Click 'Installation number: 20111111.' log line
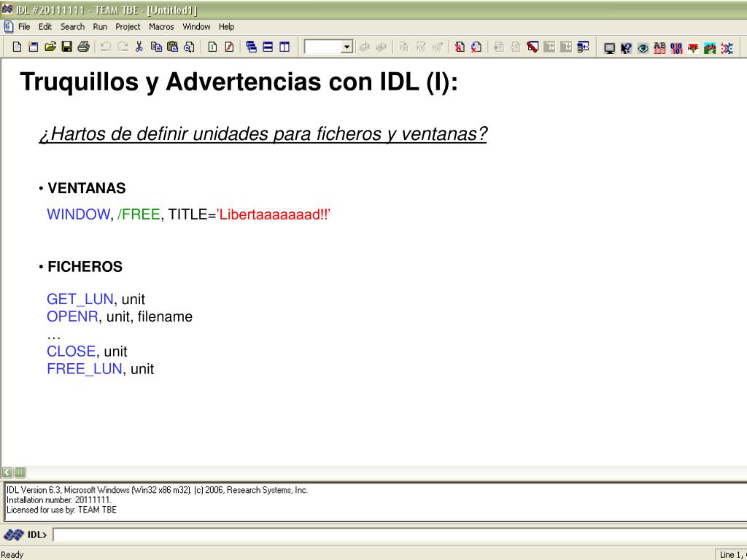The image size is (747, 560). tap(58, 500)
